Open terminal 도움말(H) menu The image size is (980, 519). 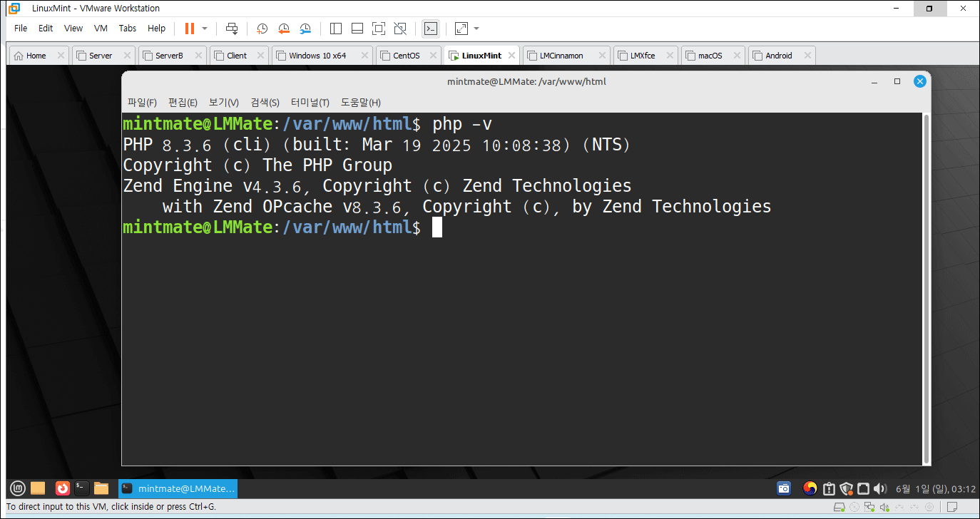tap(361, 103)
